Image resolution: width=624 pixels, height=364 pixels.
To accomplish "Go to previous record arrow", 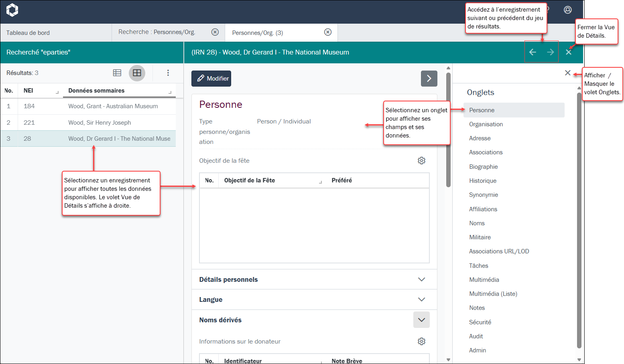I will [x=533, y=52].
